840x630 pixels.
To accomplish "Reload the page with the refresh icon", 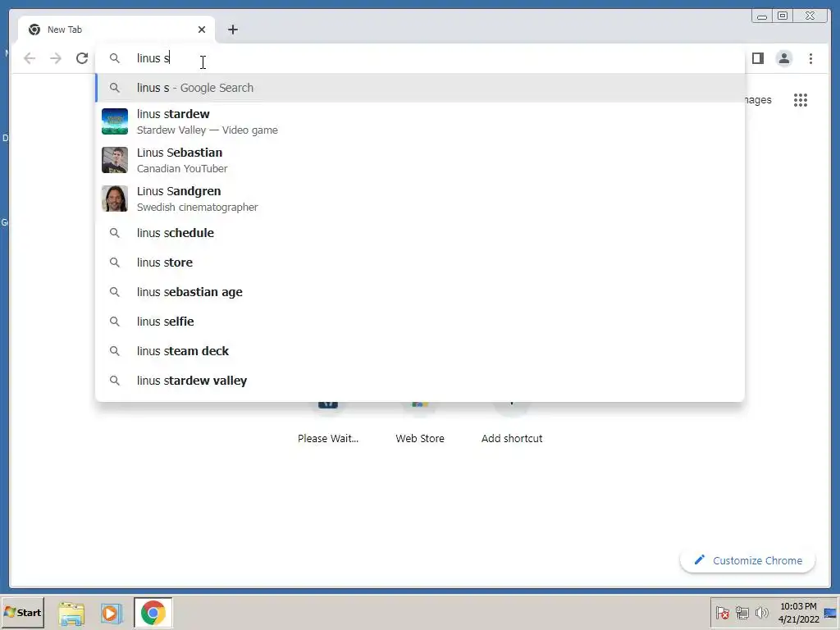I will (x=82, y=58).
